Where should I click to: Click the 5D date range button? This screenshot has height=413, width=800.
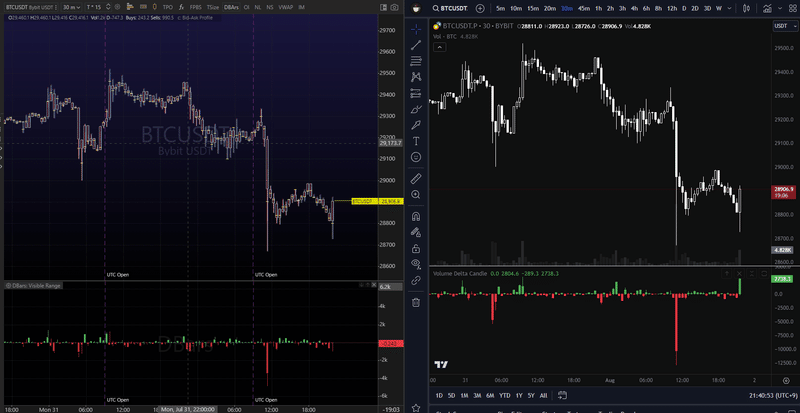[x=452, y=396]
